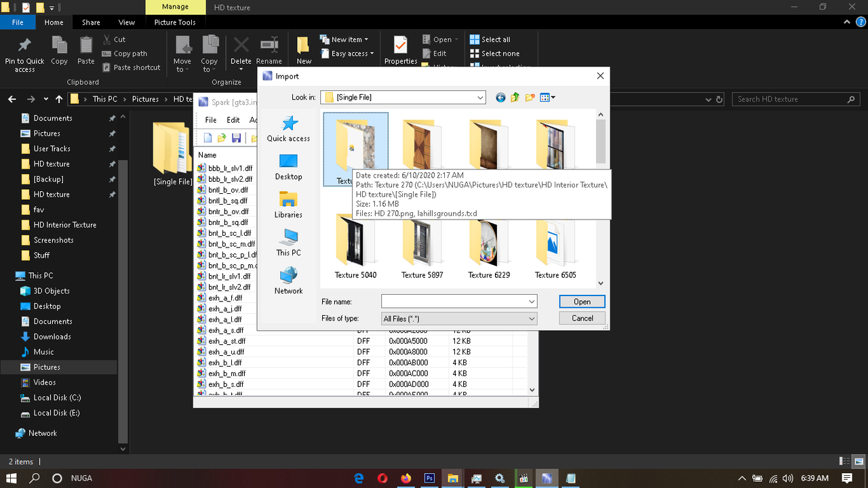Select the Texture 6505 folder
This screenshot has width=868, height=488.
[555, 246]
